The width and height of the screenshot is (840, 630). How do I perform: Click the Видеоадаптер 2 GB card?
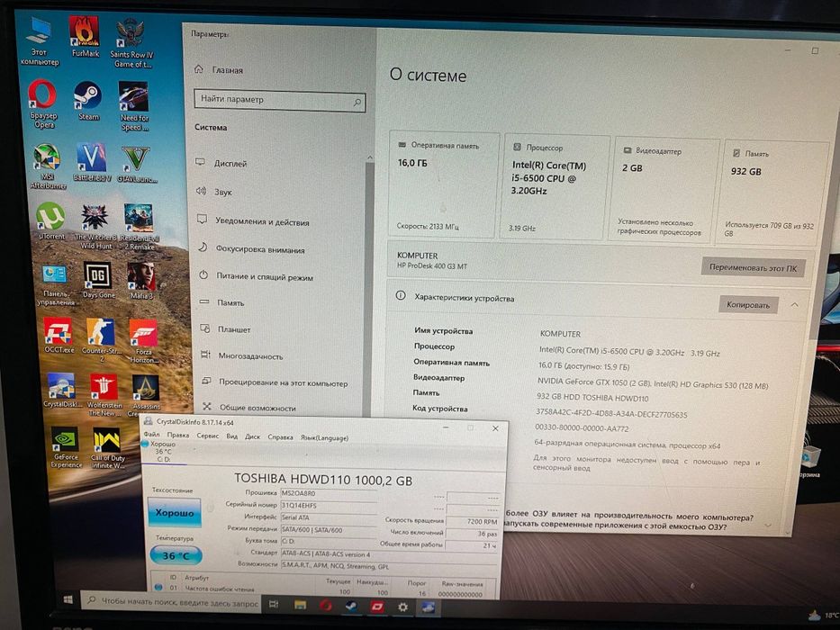tap(665, 190)
